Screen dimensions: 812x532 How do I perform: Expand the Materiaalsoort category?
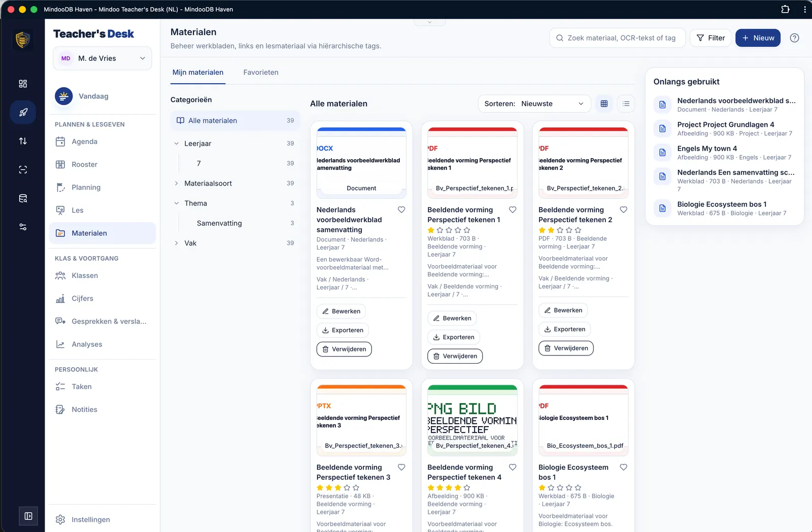click(x=177, y=183)
